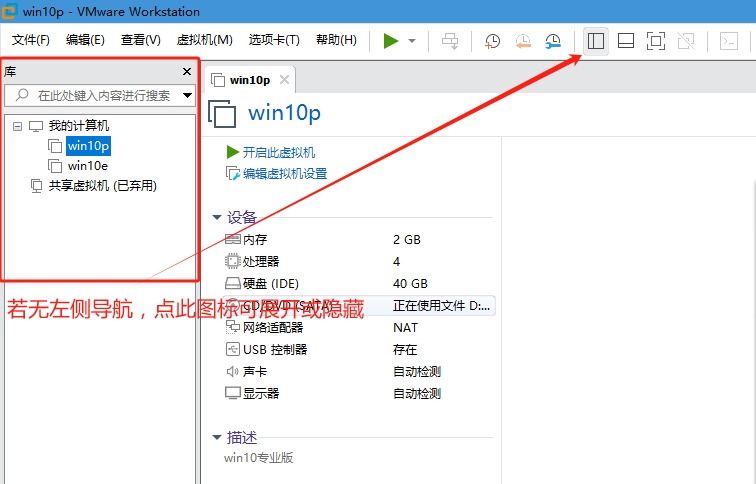Click the hard disk icon
The image size is (756, 484).
[233, 283]
